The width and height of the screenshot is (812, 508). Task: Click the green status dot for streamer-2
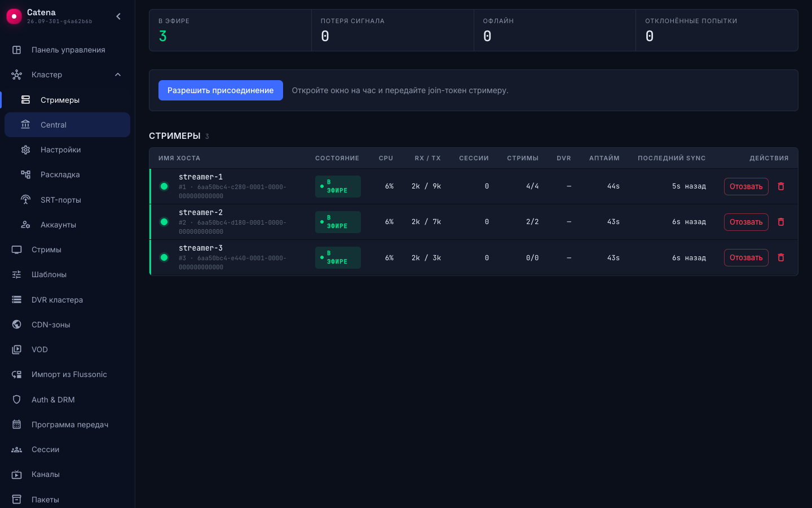click(164, 222)
